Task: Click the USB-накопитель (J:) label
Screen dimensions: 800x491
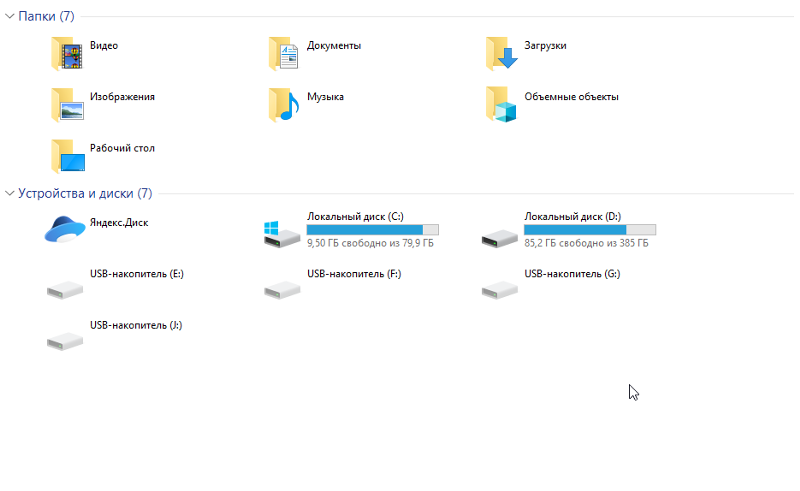Action: coord(136,325)
